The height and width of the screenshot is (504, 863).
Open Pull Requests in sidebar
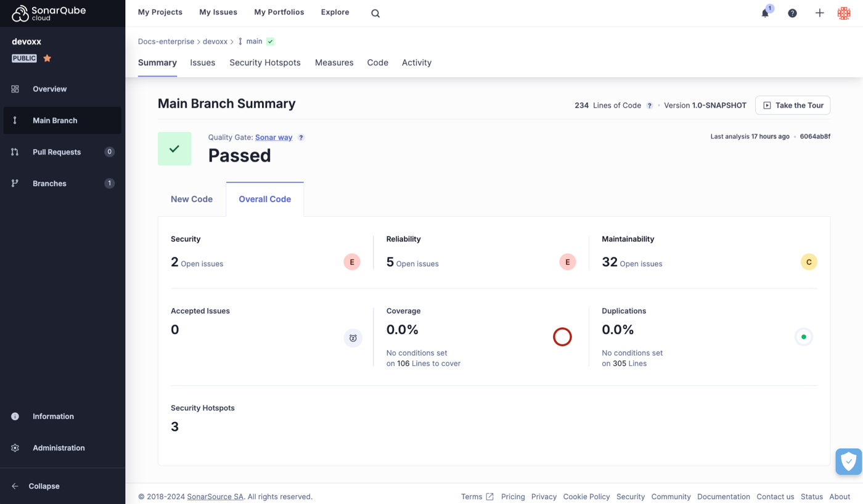coord(57,152)
